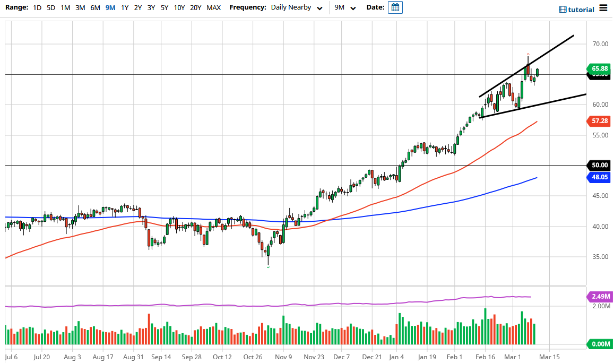Image resolution: width=614 pixels, height=364 pixels.
Task: Open the Date calendar picker
Action: coord(395,7)
